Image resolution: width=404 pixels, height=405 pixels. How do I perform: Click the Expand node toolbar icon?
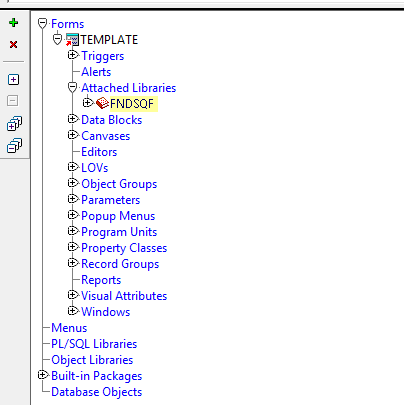pyautogui.click(x=14, y=79)
